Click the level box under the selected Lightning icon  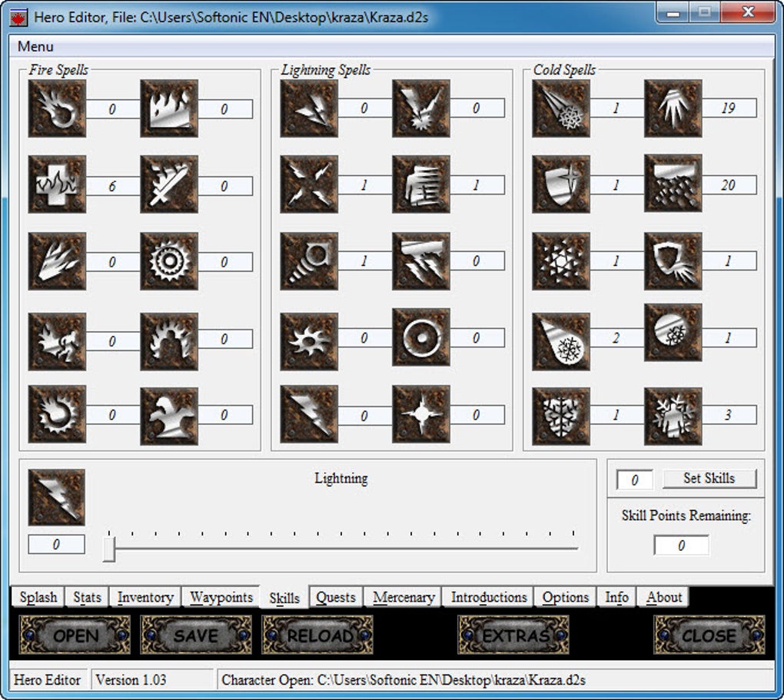coord(57,544)
